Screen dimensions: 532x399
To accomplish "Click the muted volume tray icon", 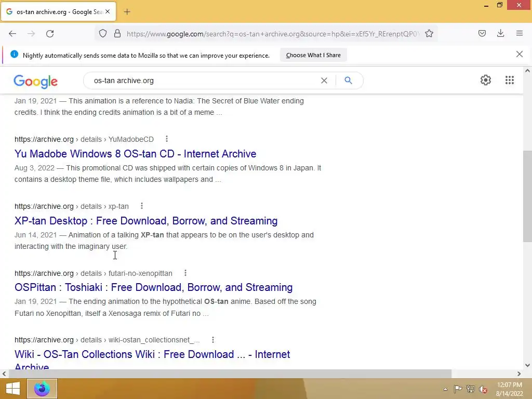I will click(483, 389).
